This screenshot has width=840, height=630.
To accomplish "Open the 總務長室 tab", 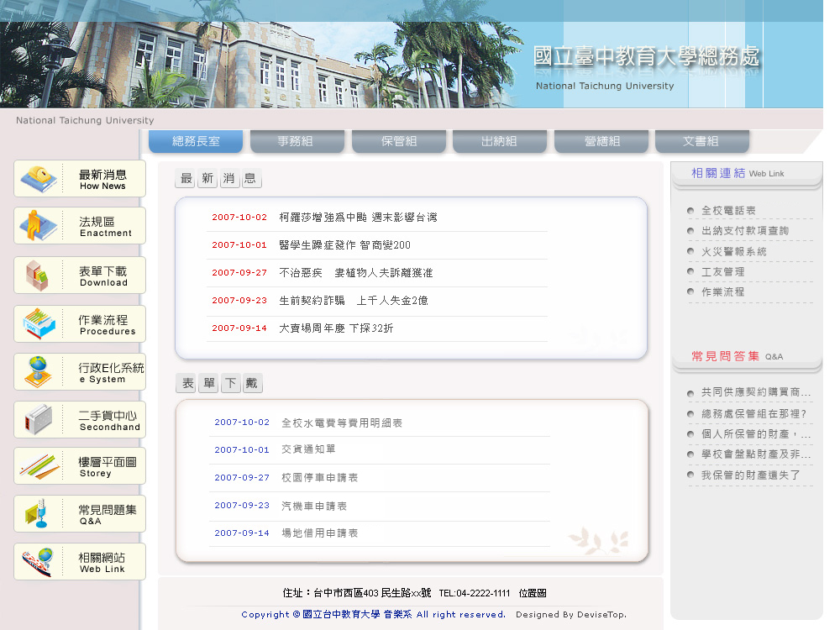I will click(196, 141).
